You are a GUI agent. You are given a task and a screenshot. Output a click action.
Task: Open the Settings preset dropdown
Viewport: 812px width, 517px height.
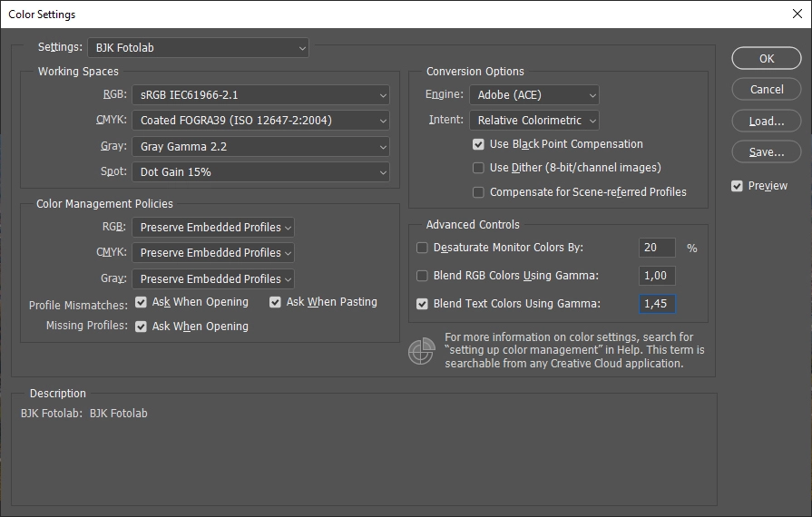click(198, 47)
